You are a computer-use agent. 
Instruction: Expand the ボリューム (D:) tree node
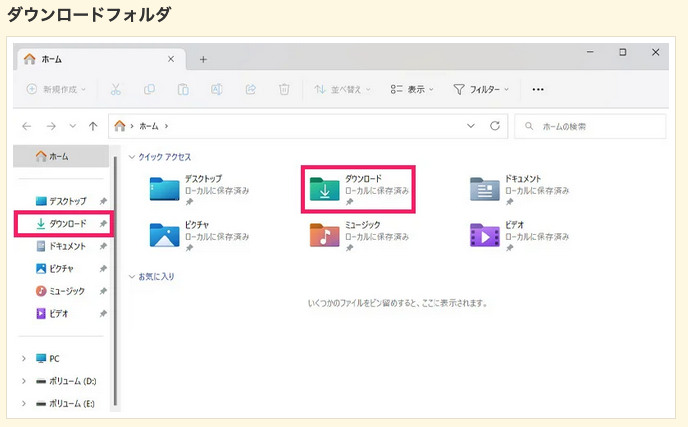tap(24, 381)
